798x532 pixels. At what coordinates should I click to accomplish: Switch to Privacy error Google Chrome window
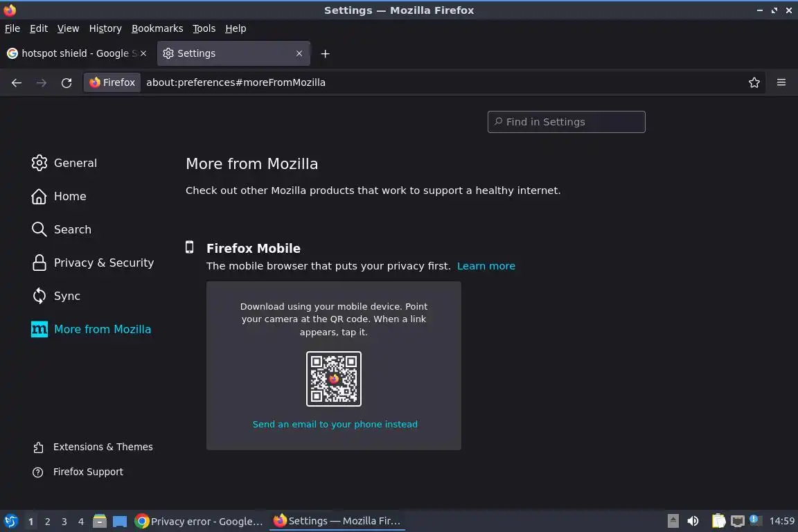click(x=199, y=521)
